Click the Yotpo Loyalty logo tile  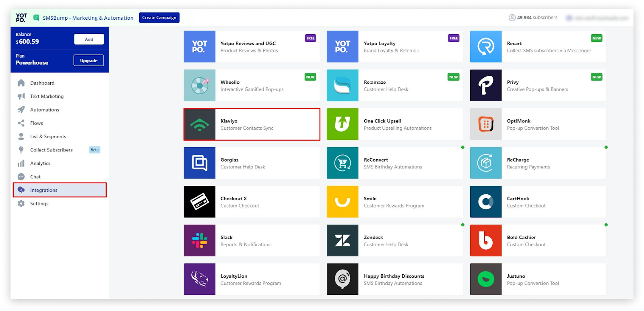343,47
